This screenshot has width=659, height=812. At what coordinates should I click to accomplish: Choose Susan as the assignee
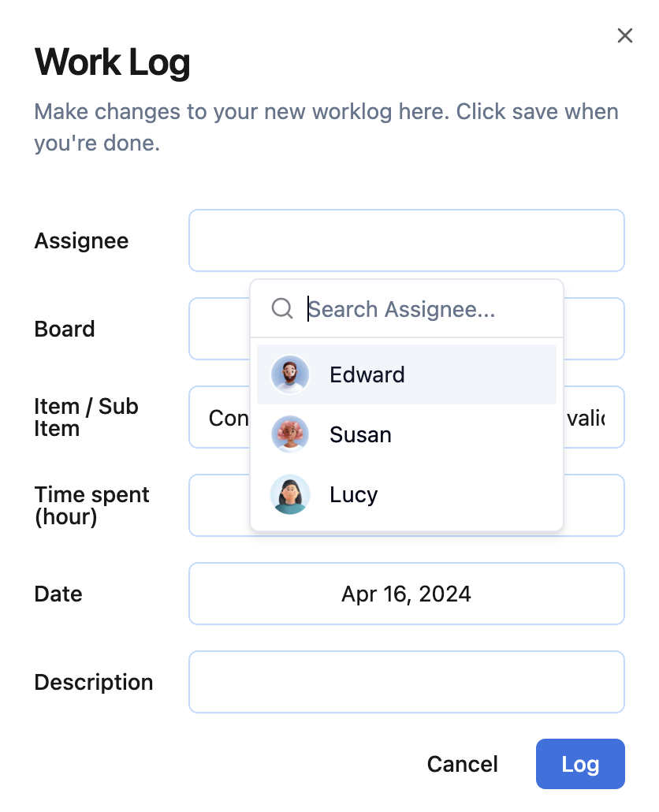click(361, 434)
